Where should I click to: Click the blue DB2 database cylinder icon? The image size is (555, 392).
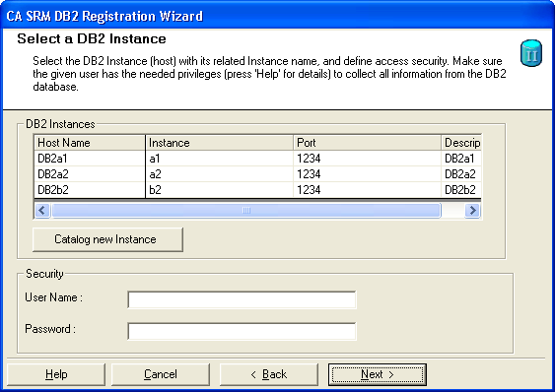tap(531, 53)
